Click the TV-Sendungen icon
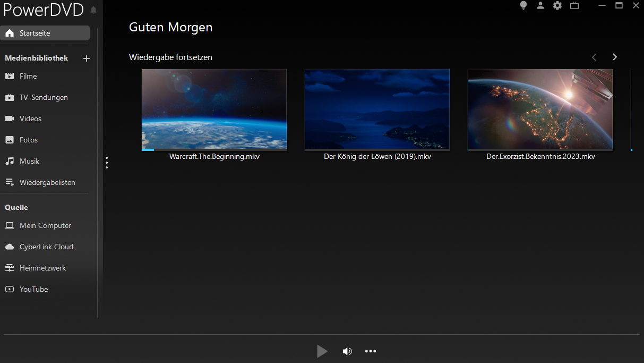 tap(10, 97)
